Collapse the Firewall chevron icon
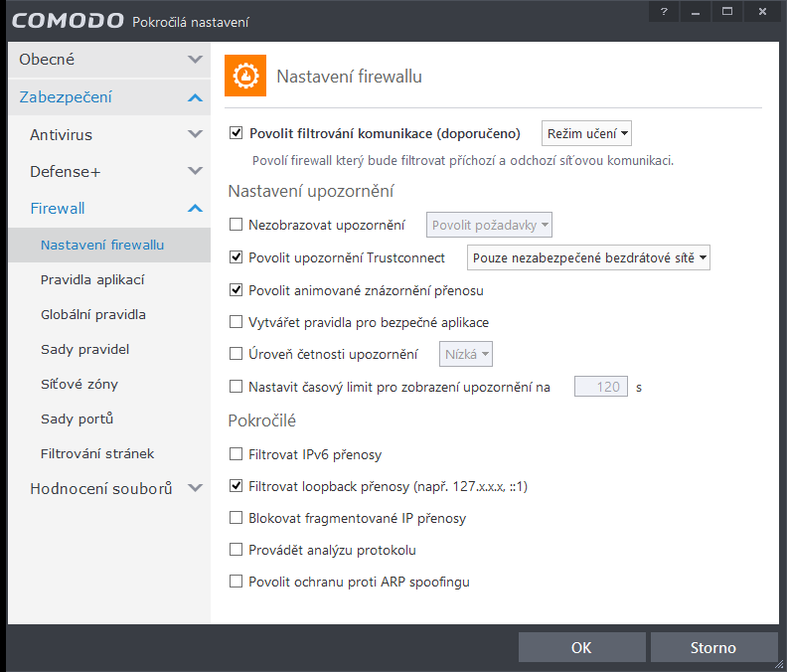This screenshot has height=672, width=787. (195, 208)
